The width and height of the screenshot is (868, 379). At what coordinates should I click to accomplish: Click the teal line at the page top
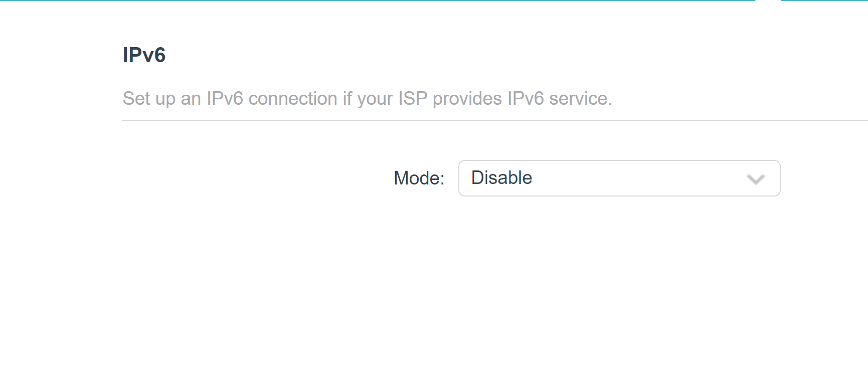coord(376,1)
